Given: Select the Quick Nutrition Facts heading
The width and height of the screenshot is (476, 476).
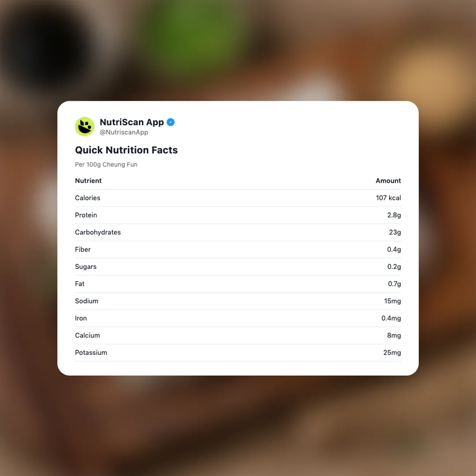Looking at the screenshot, I should 126,150.
